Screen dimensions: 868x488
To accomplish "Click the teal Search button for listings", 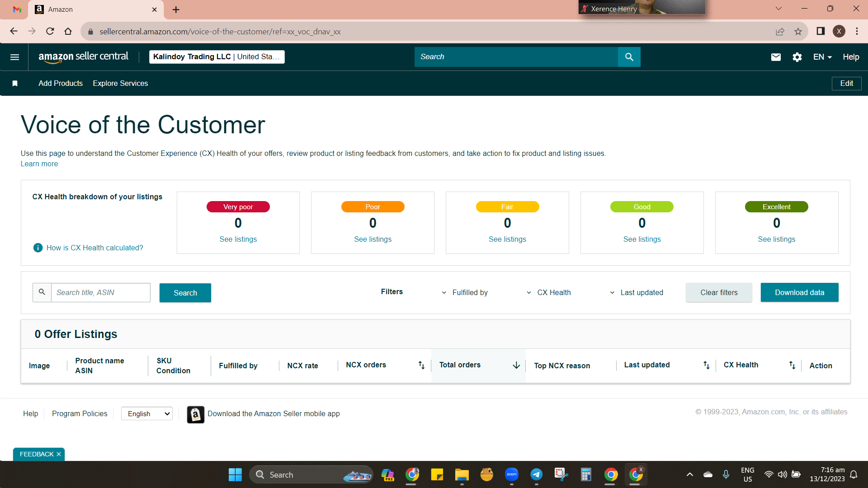I will pyautogui.click(x=185, y=293).
